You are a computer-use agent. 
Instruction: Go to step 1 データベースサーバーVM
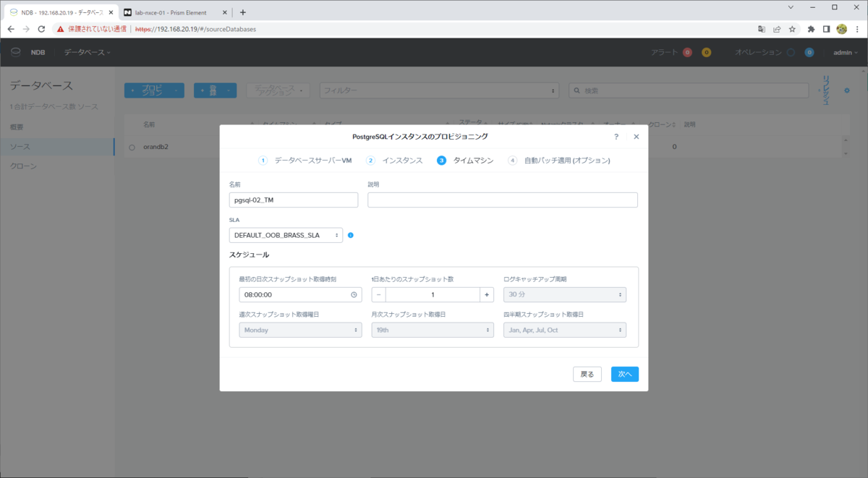(305, 161)
